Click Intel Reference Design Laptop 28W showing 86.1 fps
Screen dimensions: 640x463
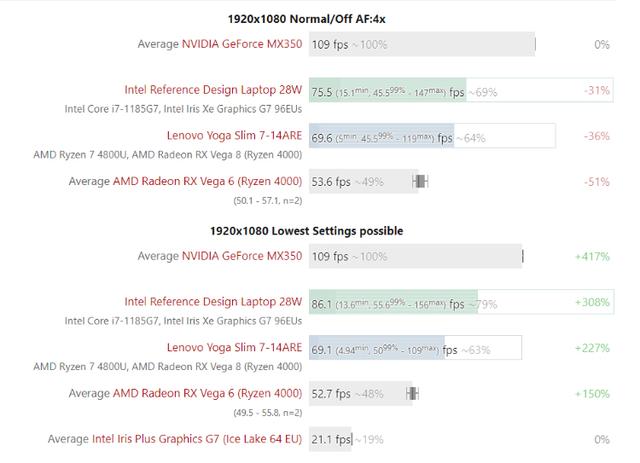pyautogui.click(x=212, y=301)
